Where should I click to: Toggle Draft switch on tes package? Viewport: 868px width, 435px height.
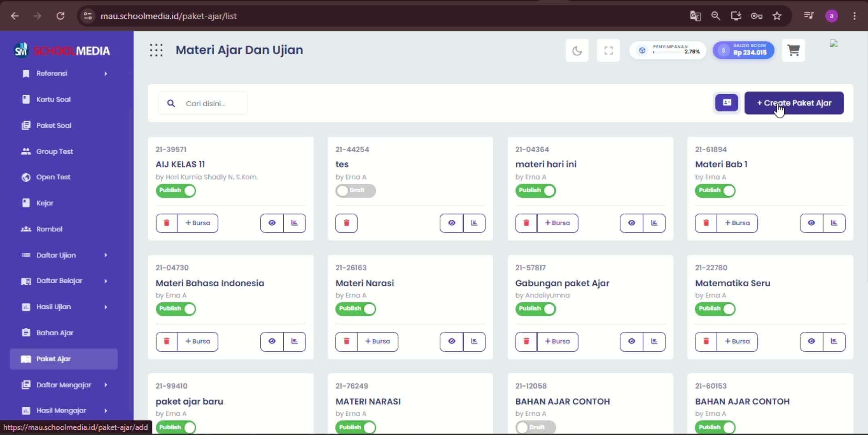[355, 191]
